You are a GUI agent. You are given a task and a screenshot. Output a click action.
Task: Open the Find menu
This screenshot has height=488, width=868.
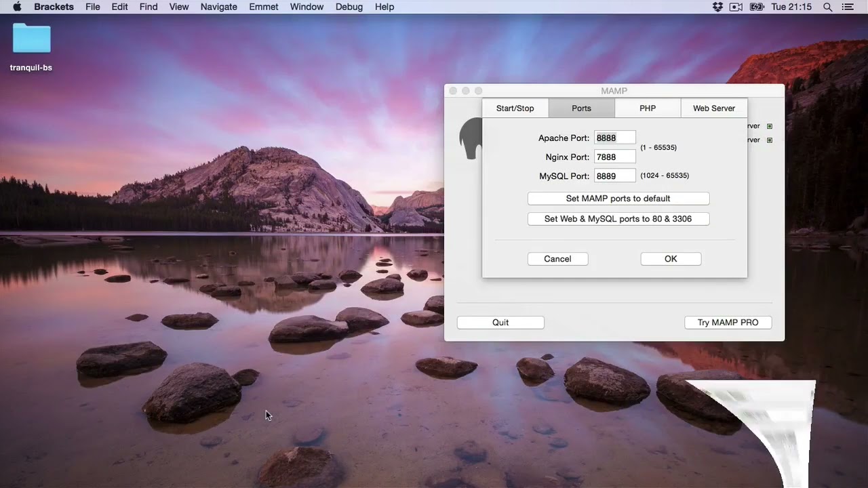point(149,7)
